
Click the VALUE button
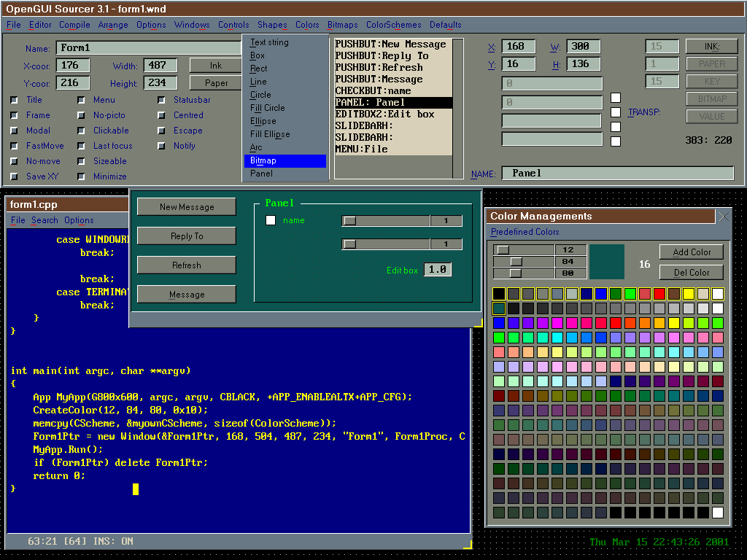[x=712, y=116]
